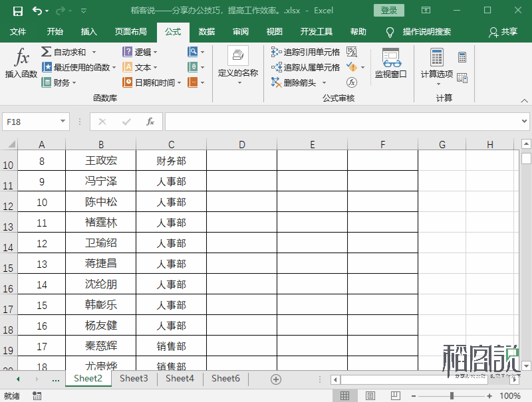Image resolution: width=532 pixels, height=402 pixels.
Task: Click the 共享 Share button
Action: click(x=503, y=32)
